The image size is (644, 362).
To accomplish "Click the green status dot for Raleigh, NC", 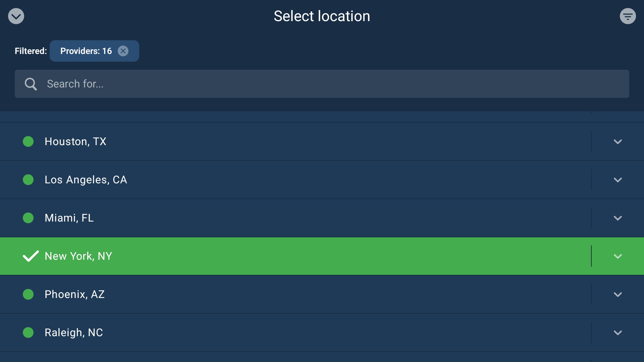I will pyautogui.click(x=28, y=333).
